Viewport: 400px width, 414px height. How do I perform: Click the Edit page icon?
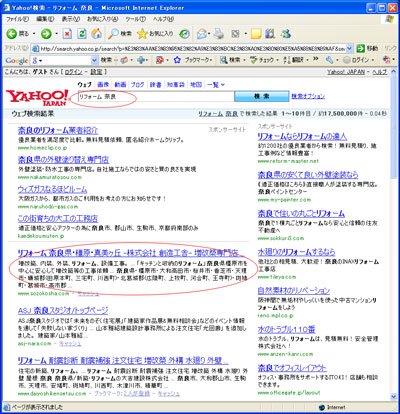[x=236, y=33]
